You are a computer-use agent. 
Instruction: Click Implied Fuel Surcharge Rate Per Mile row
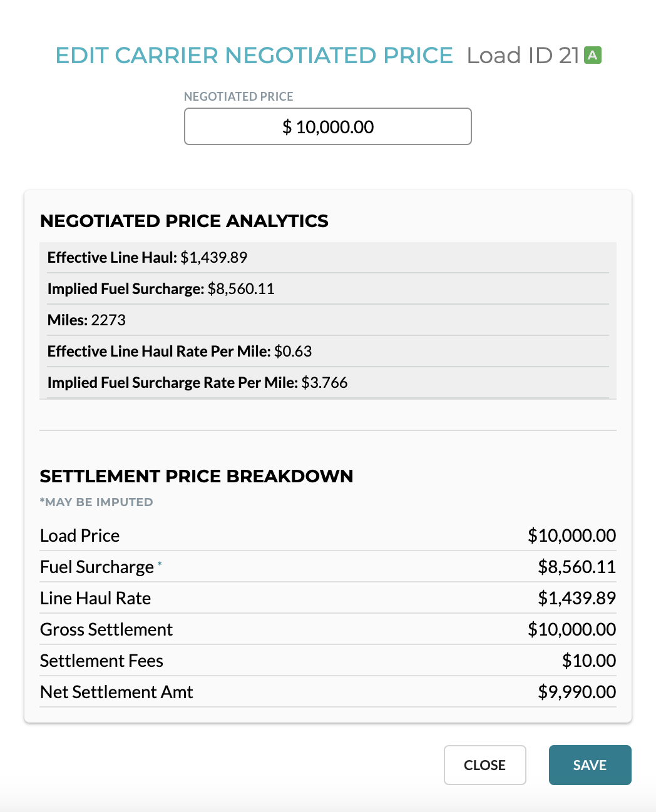(x=328, y=383)
